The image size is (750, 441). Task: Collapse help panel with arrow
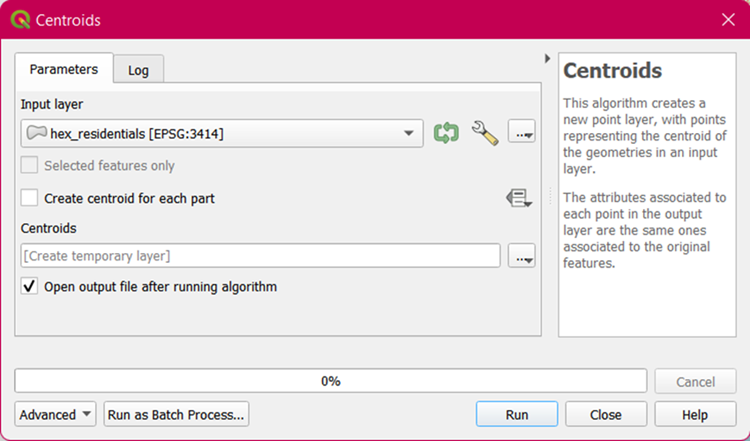pos(547,59)
